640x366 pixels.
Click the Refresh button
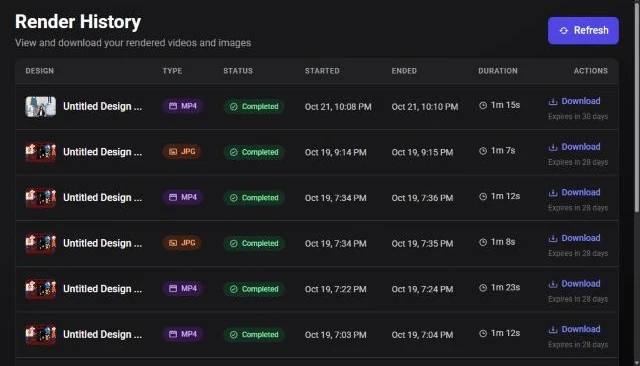(583, 31)
